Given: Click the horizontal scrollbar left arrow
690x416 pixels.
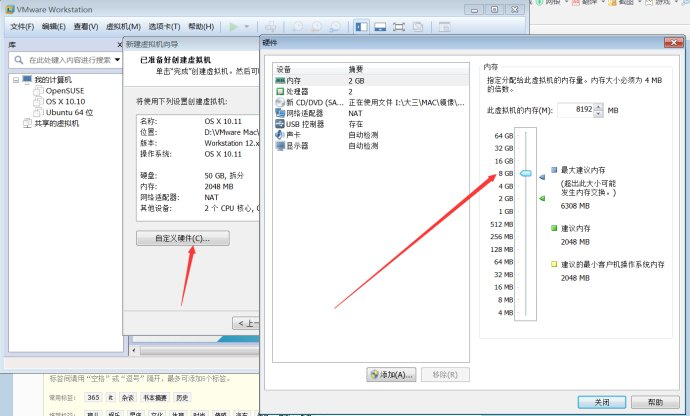Looking at the screenshot, I should [x=134, y=351].
